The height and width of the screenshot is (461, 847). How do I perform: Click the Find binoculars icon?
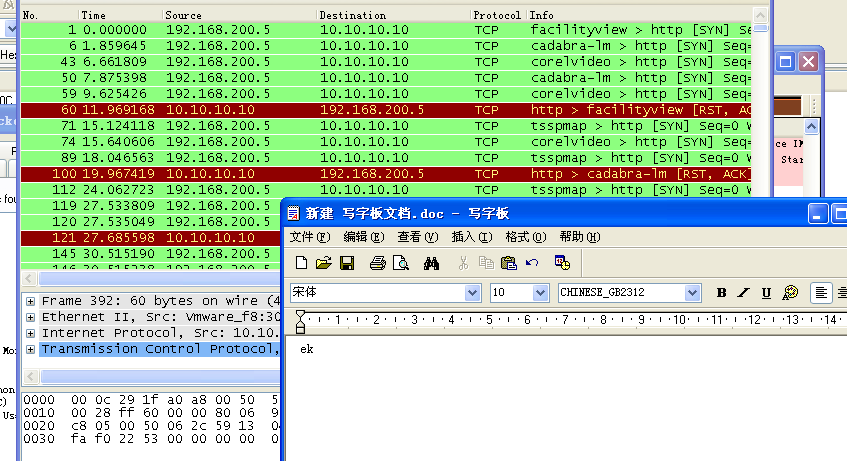coord(431,263)
